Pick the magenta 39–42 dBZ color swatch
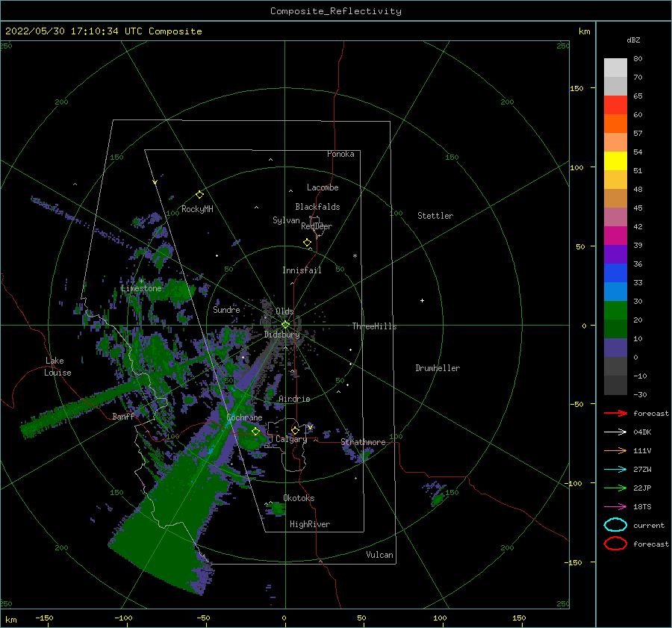Screen dimensions: 672x628 [615, 236]
